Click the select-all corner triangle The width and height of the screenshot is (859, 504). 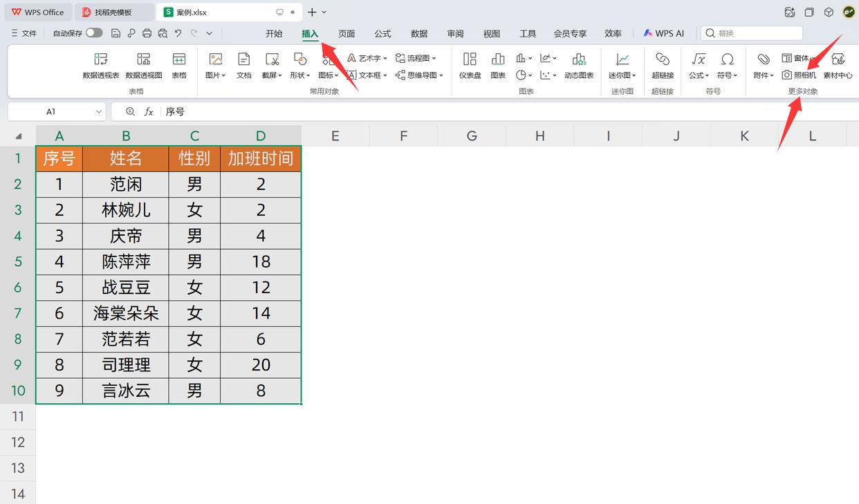click(18, 136)
